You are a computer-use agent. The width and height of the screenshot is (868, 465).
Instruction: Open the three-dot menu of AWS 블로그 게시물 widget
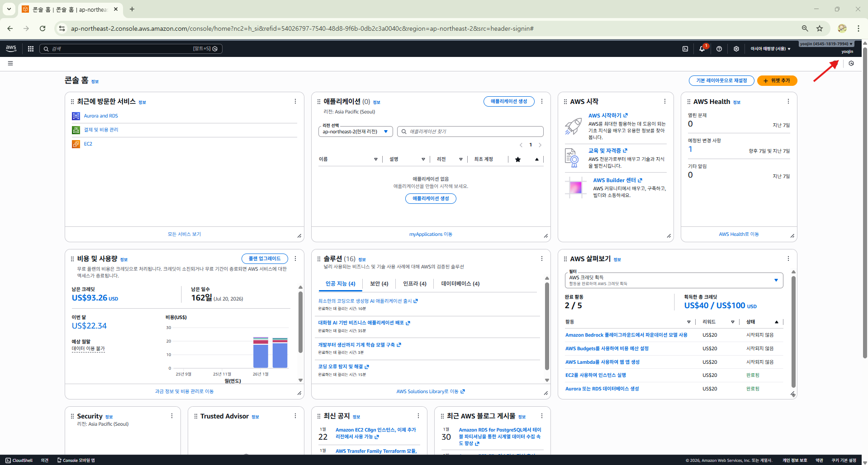542,416
